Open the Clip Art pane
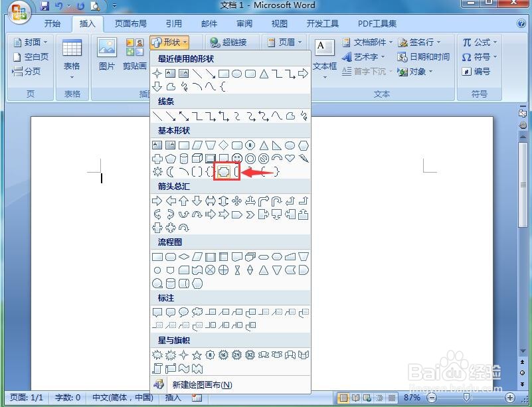Viewport: 532px width, 407px height. (133, 52)
